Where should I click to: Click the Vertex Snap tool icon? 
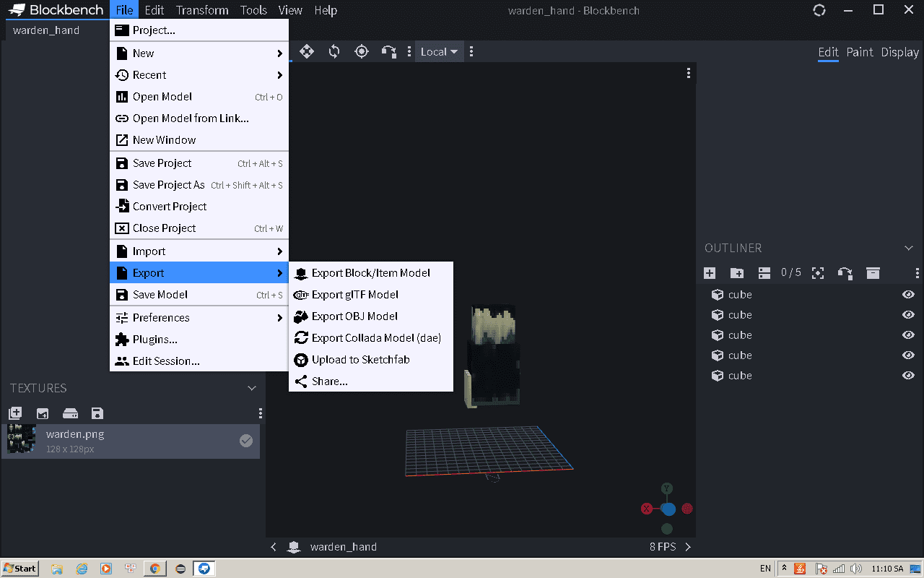tap(389, 51)
